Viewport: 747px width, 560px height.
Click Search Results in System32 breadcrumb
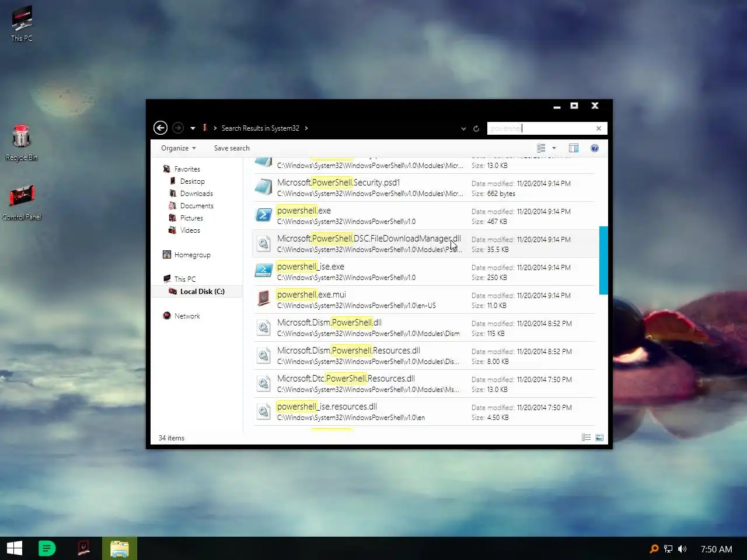(x=260, y=128)
